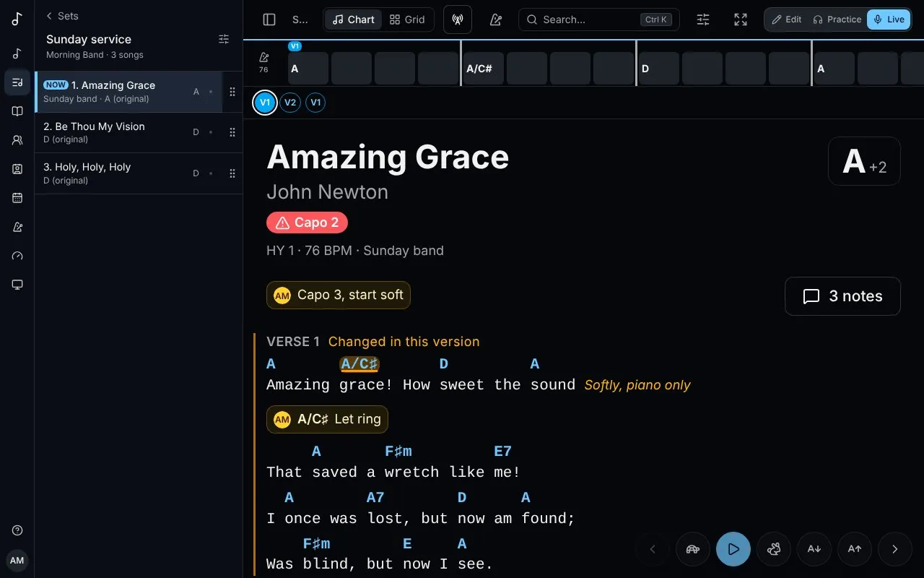Open set settings sliders beside Sunday service

224,39
